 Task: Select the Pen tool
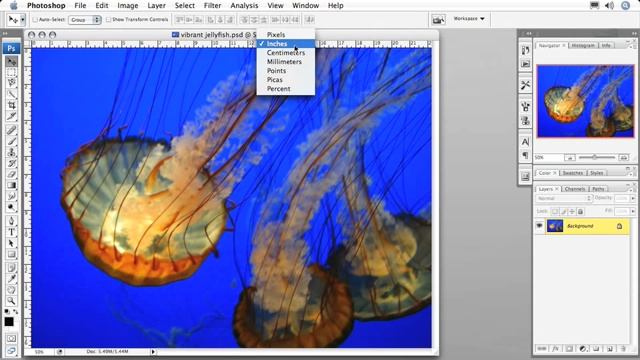(x=11, y=221)
